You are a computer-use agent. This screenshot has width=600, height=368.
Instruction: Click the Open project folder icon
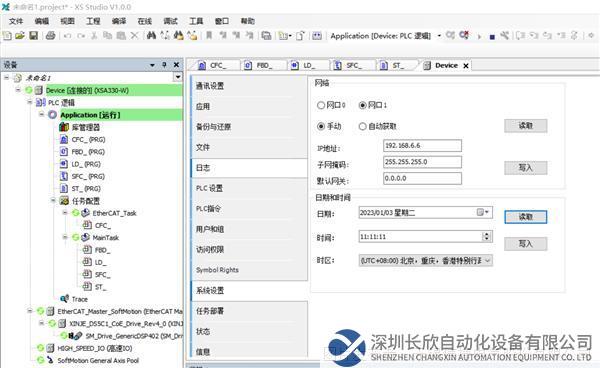(x=20, y=36)
